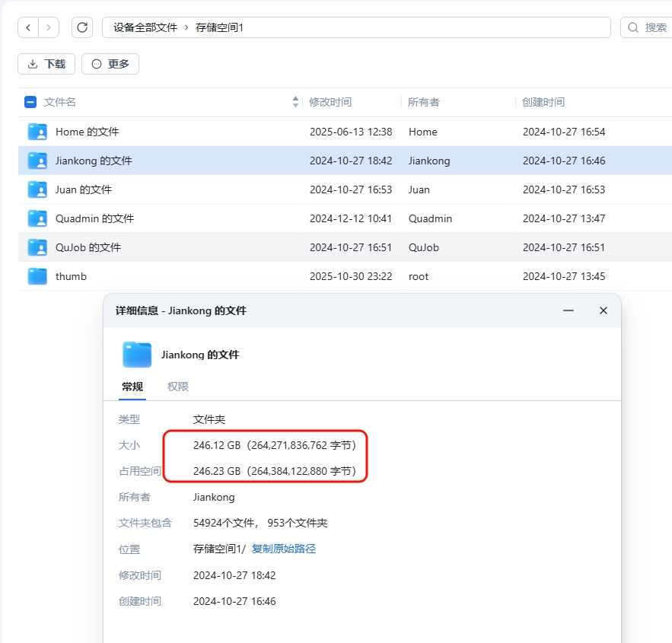Click owner cell Quadmin
This screenshot has height=643, width=672.
point(430,218)
